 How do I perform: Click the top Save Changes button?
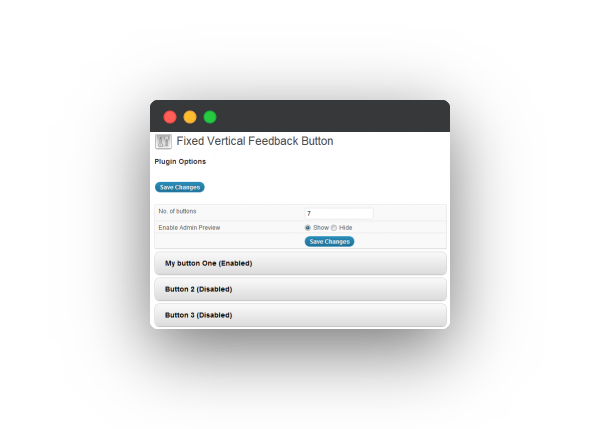180,187
